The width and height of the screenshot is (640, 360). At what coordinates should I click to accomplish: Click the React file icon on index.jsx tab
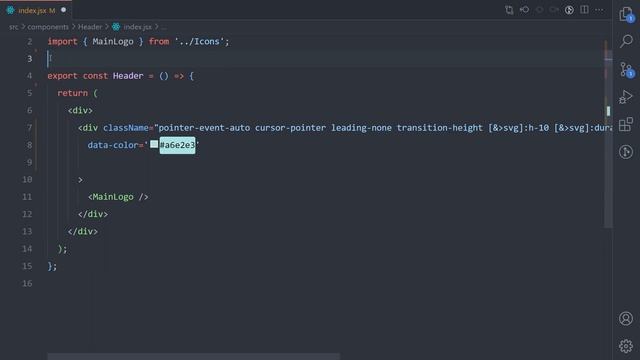[11, 11]
